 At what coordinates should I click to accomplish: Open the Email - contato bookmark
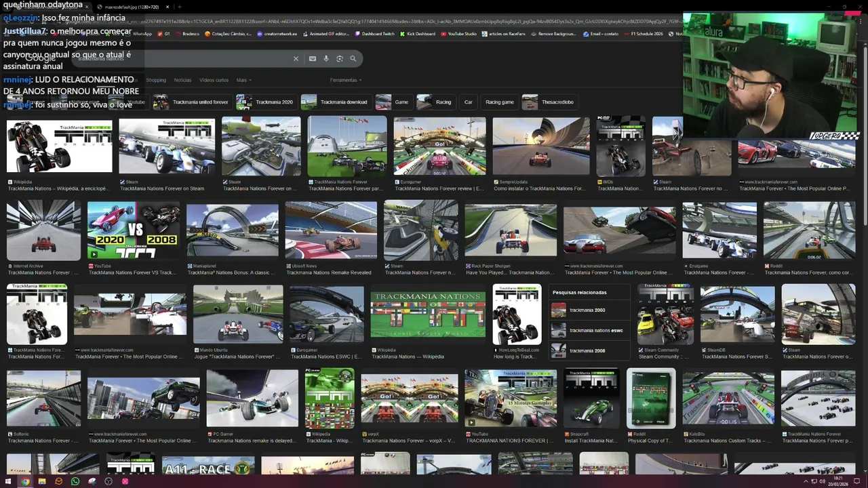pyautogui.click(x=601, y=33)
